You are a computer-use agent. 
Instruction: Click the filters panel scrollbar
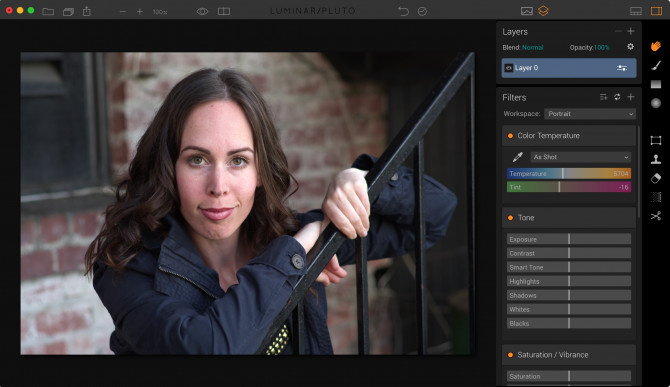click(x=639, y=172)
